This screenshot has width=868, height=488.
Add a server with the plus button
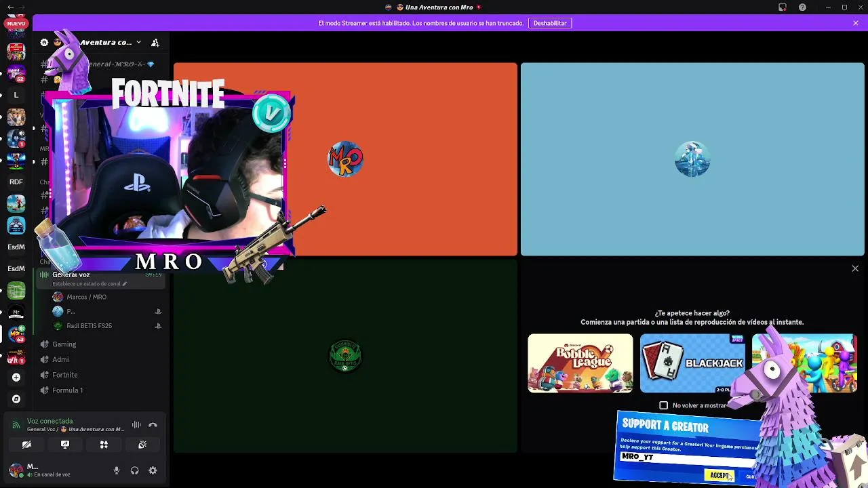click(x=16, y=378)
